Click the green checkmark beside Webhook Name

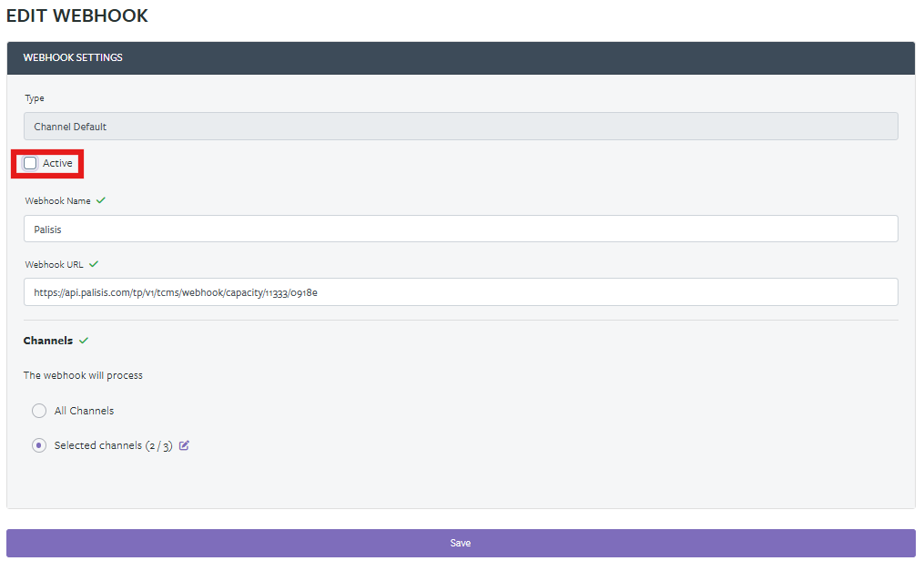[x=101, y=200]
